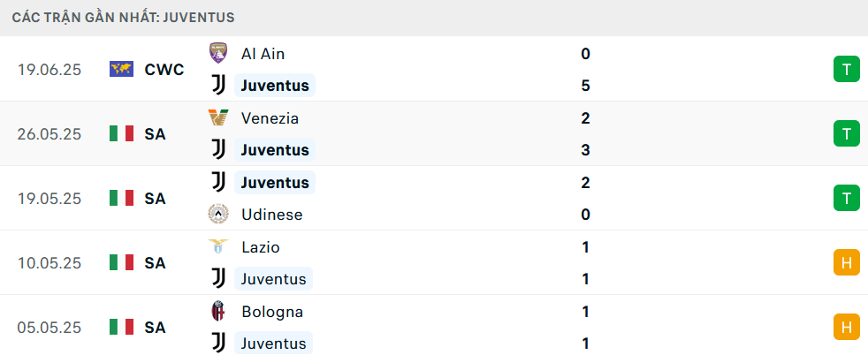Click the CWC world map competition icon
The image size is (868, 355).
tap(121, 69)
